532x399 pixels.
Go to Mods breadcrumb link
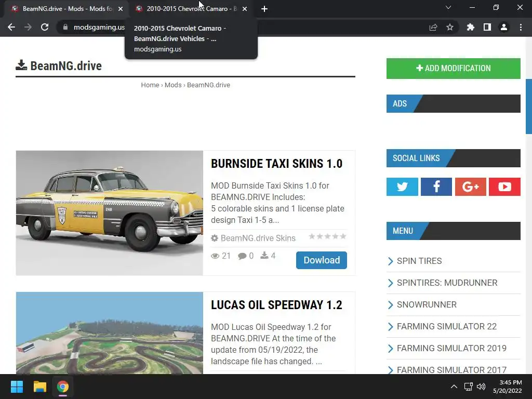point(173,85)
